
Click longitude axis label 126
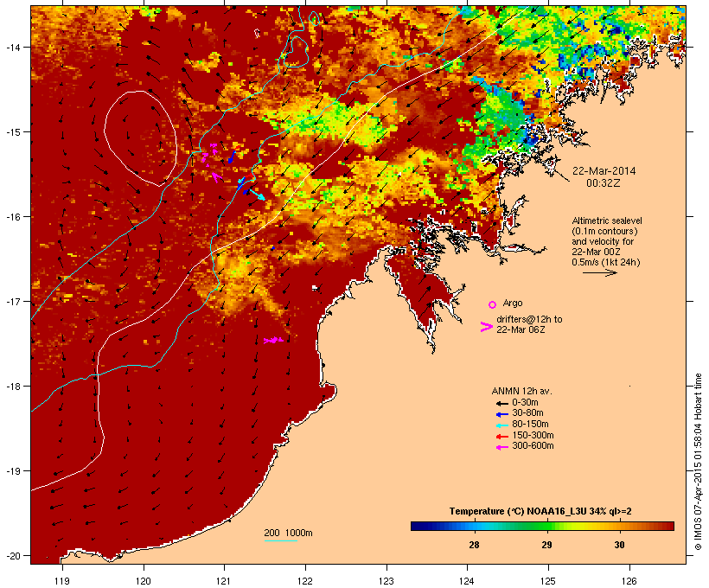pyautogui.click(x=629, y=581)
